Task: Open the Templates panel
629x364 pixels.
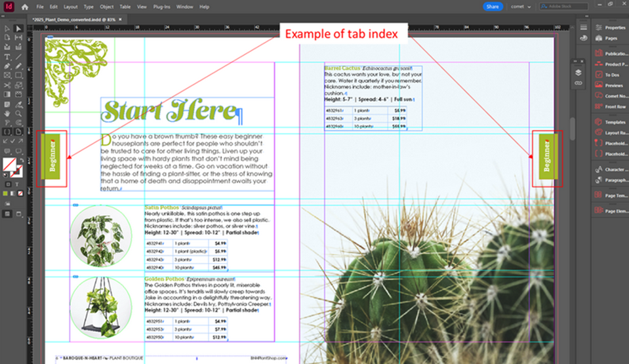Action: pos(611,122)
